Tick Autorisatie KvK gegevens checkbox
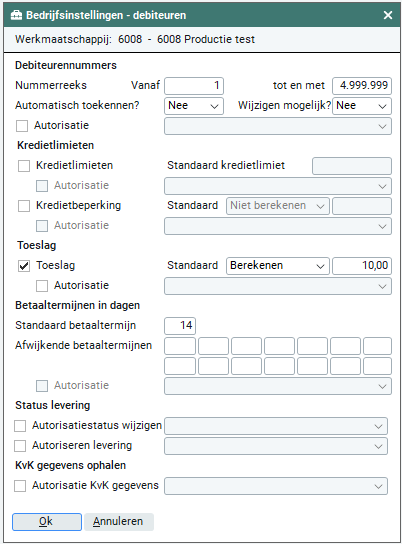402x544 pixels. point(20,486)
